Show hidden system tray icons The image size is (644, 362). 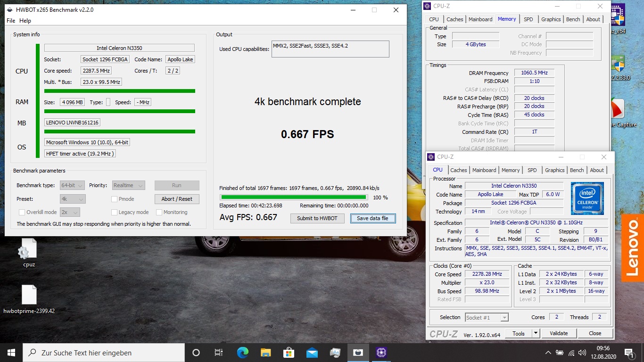(x=548, y=353)
